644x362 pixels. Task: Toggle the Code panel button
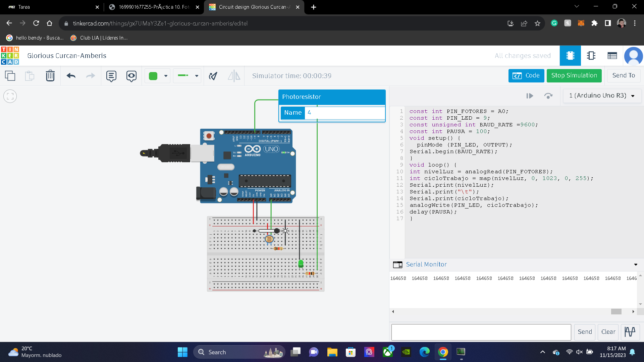coord(526,76)
